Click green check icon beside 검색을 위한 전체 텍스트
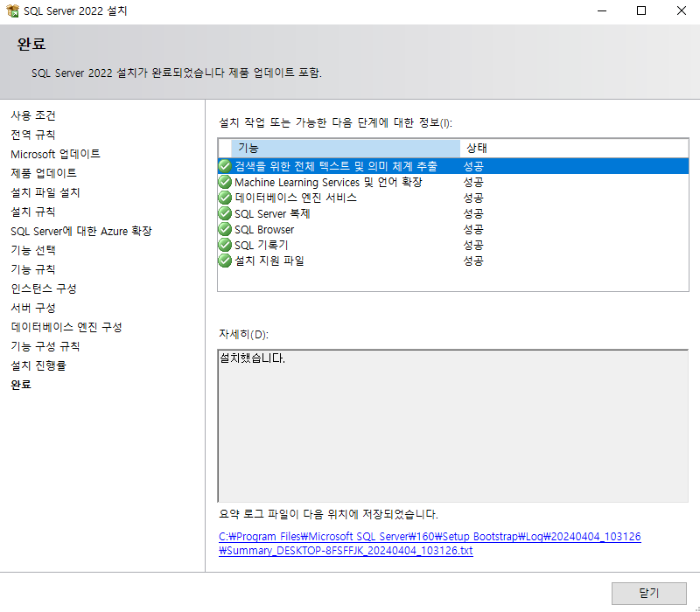 pyautogui.click(x=225, y=166)
